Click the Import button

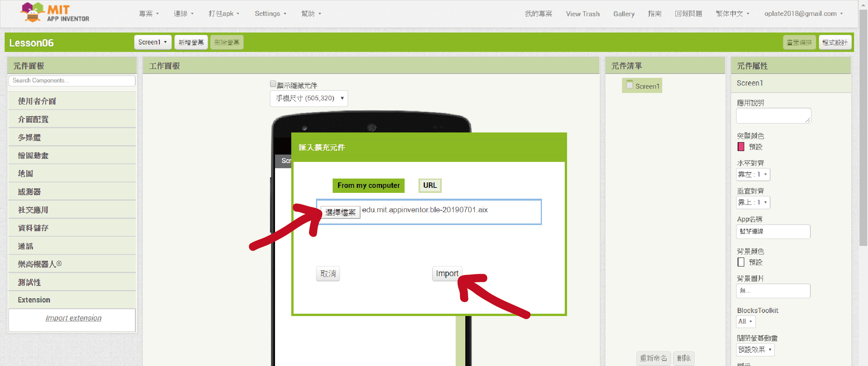pos(447,273)
